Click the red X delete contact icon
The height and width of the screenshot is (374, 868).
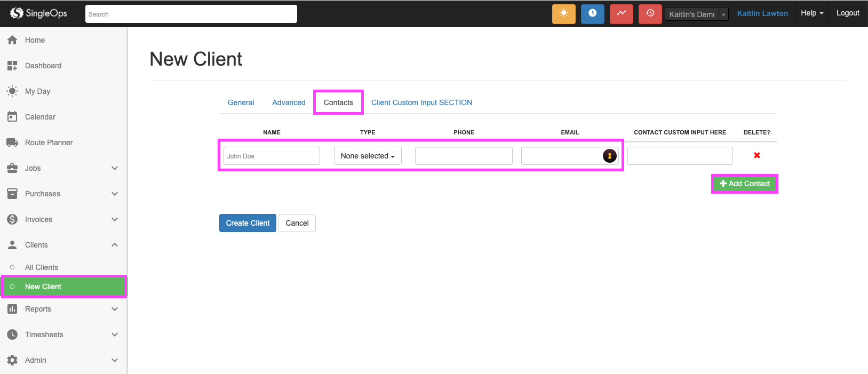coord(756,155)
